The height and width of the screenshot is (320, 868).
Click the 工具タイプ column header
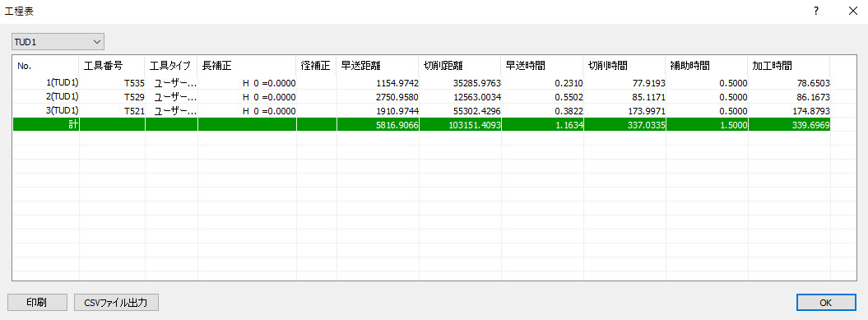[x=172, y=65]
